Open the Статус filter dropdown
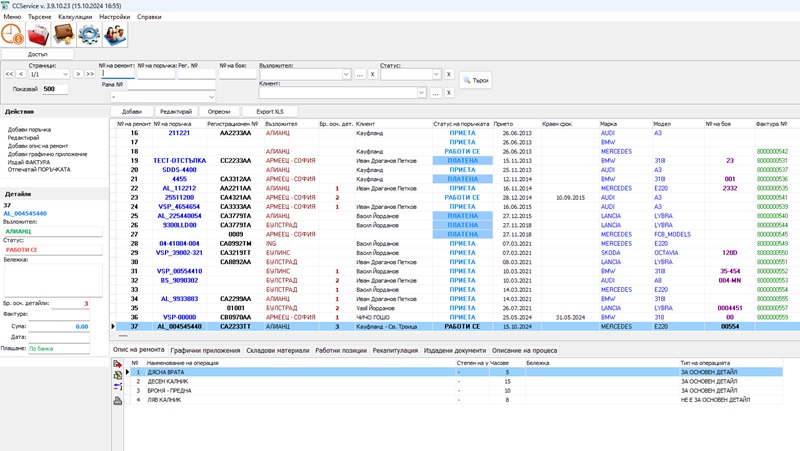Image resolution: width=800 pixels, height=451 pixels. tap(436, 74)
